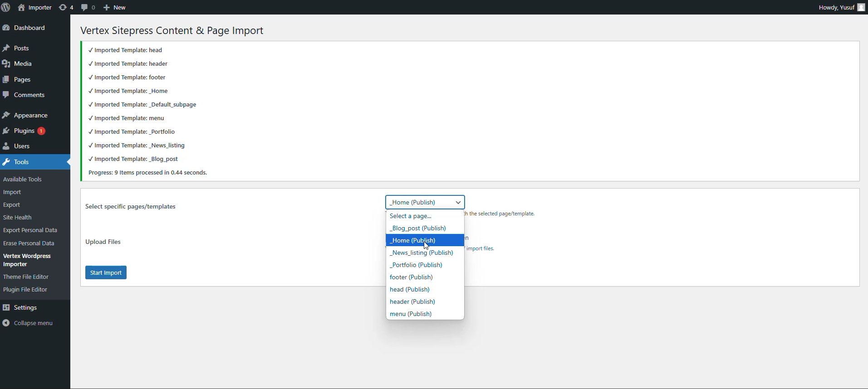Image resolution: width=868 pixels, height=389 pixels.
Task: Open Theme File Editor link
Action: coord(26,277)
